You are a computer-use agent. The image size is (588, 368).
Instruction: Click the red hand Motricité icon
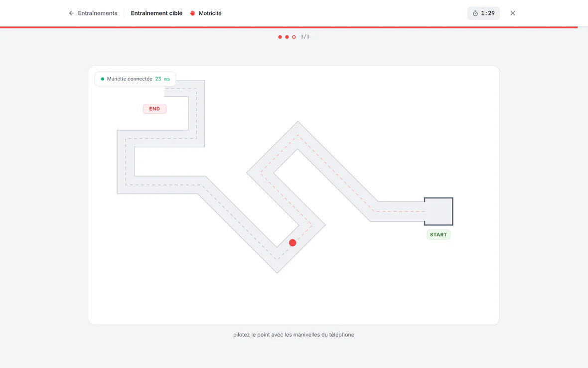click(x=192, y=13)
